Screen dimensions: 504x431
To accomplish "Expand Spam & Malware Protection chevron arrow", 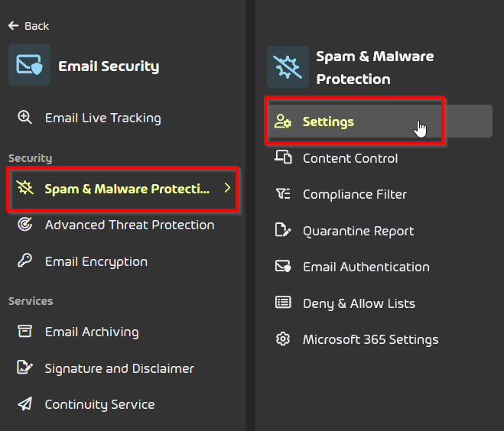I will (227, 188).
